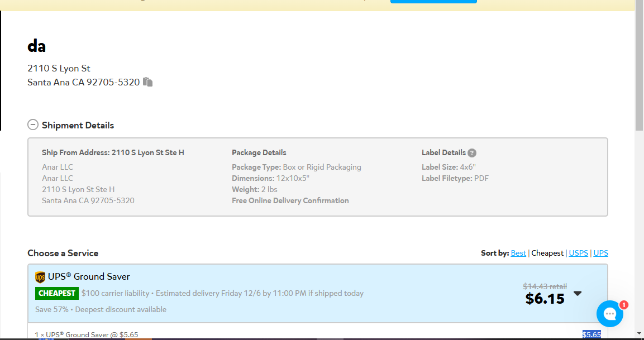Open Label Details help icon

point(472,153)
